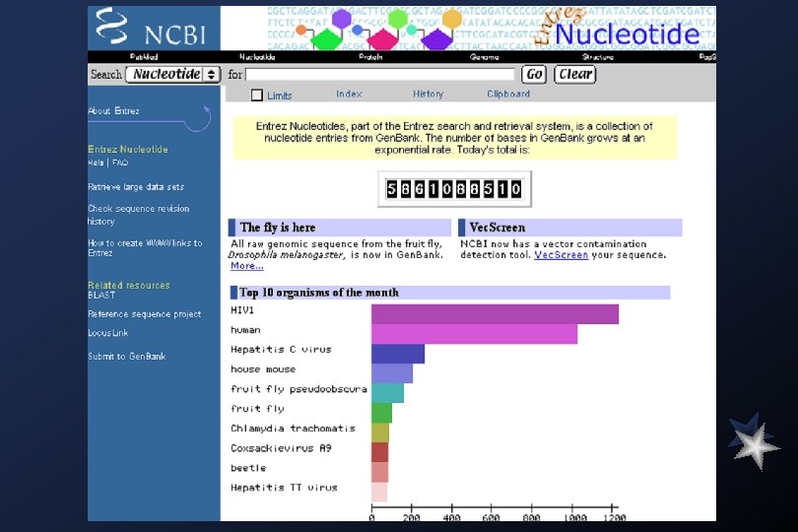Screen dimensions: 798x532
Task: Open How to create WWW links link
Action: (x=145, y=248)
